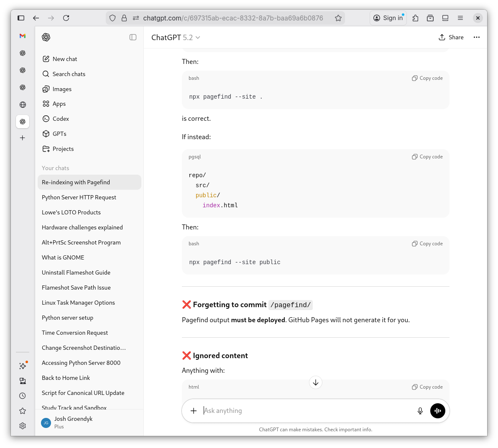Open the Gmail pinned tab in the browser sidebar
Viewport: 498px width, 448px height.
coord(22,36)
